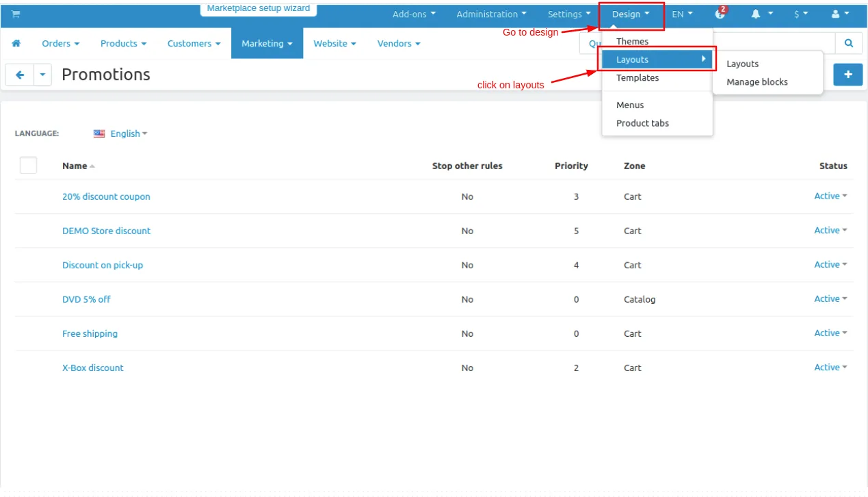Change status of 20% discount coupon
The width and height of the screenshot is (868, 497).
coord(830,196)
